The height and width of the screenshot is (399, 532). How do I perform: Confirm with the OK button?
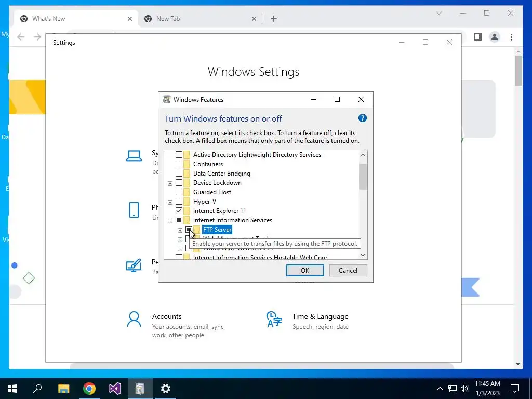click(305, 270)
